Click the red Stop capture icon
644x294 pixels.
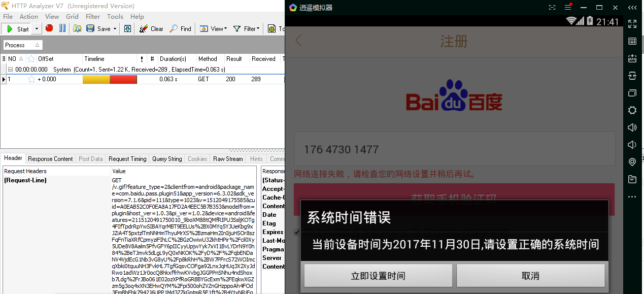[49, 28]
